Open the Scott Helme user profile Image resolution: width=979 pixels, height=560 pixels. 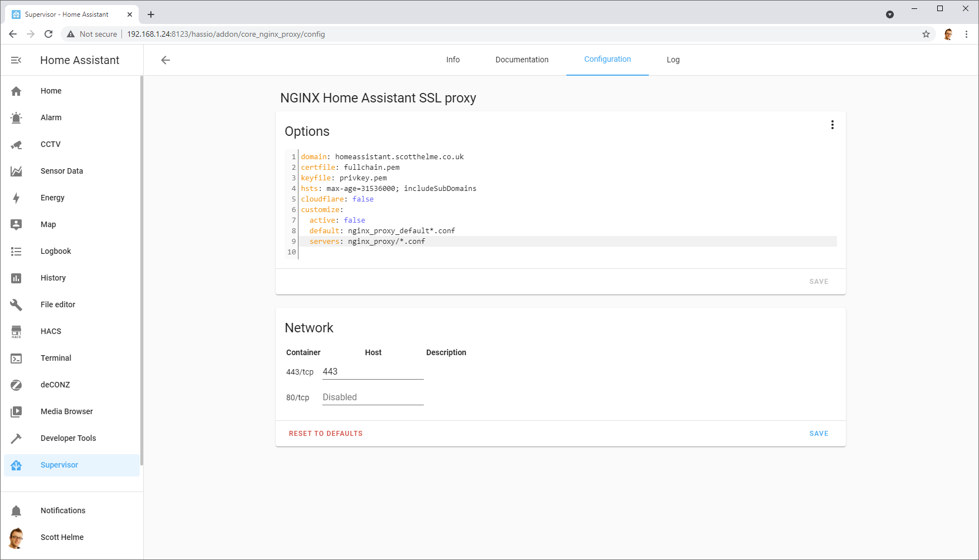click(x=62, y=537)
